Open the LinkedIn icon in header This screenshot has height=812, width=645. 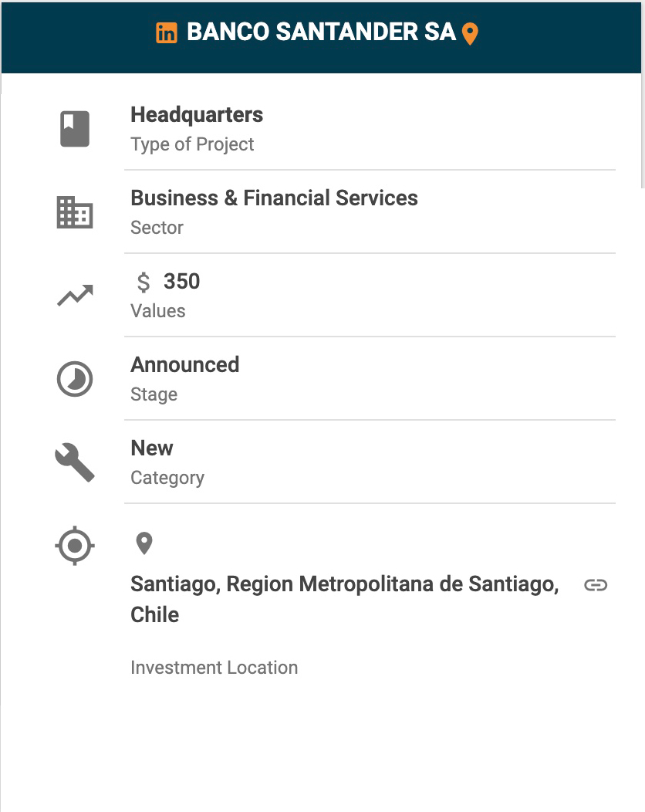[x=166, y=33]
